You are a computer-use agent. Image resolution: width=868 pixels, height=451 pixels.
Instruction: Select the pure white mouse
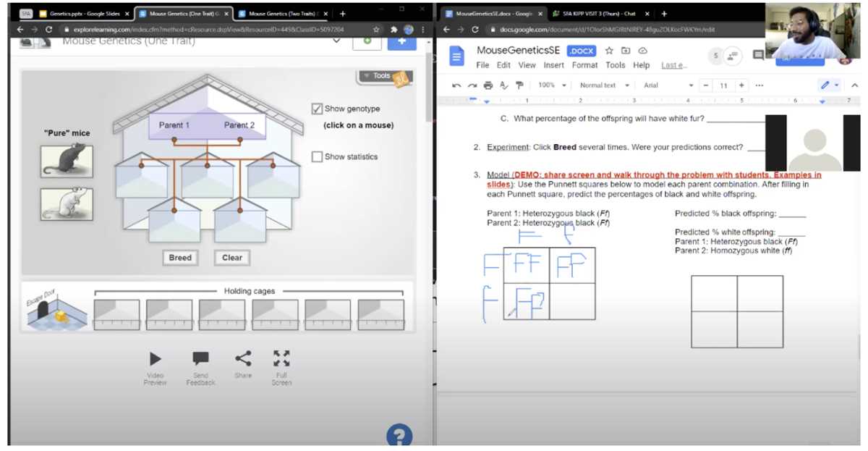[67, 204]
